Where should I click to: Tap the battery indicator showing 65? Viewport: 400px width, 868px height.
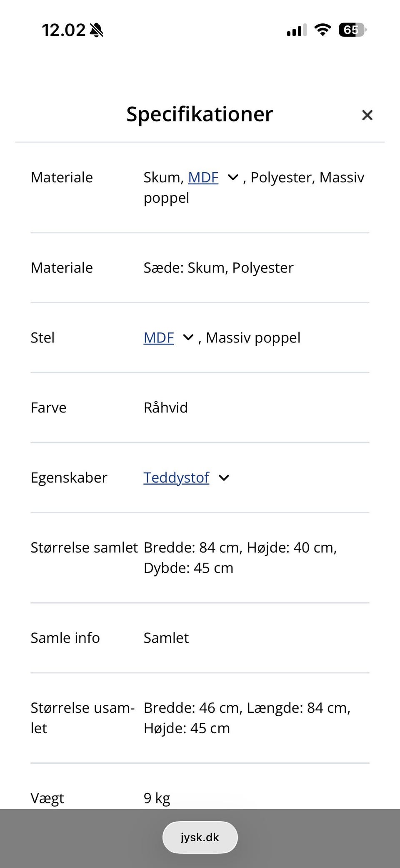click(x=351, y=29)
